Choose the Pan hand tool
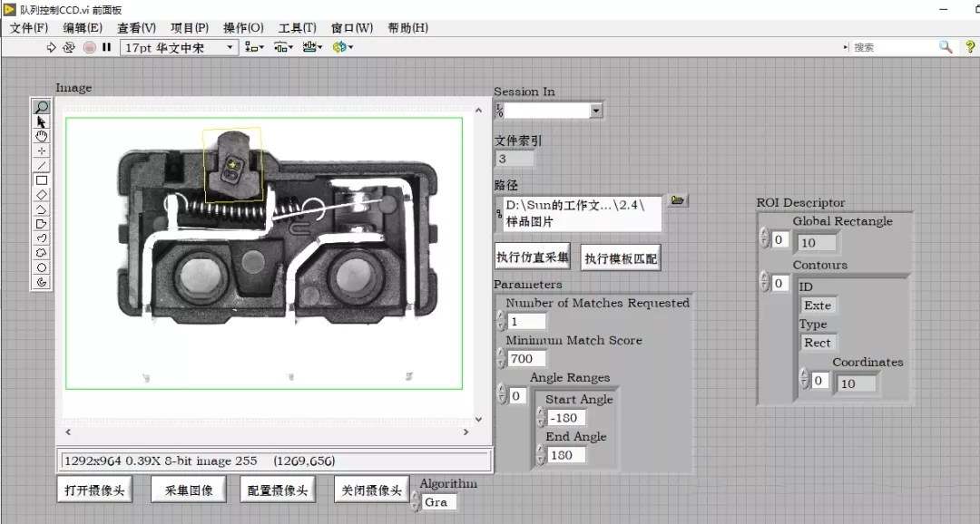Image resolution: width=980 pixels, height=524 pixels. tap(41, 136)
